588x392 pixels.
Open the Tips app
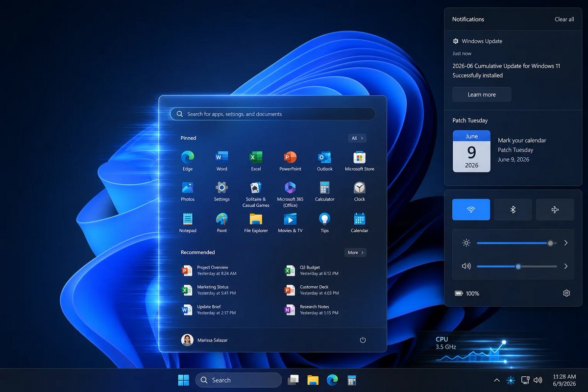tap(324, 222)
